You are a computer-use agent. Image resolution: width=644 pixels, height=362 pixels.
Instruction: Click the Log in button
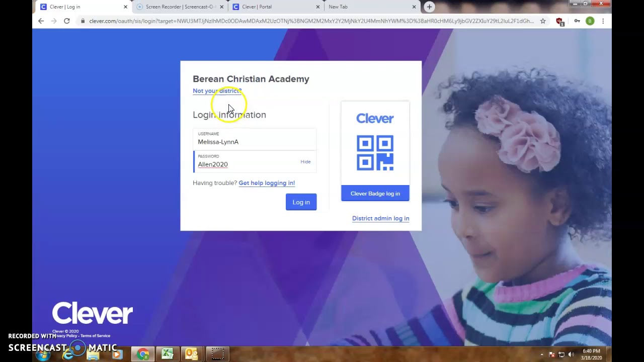pyautogui.click(x=301, y=202)
